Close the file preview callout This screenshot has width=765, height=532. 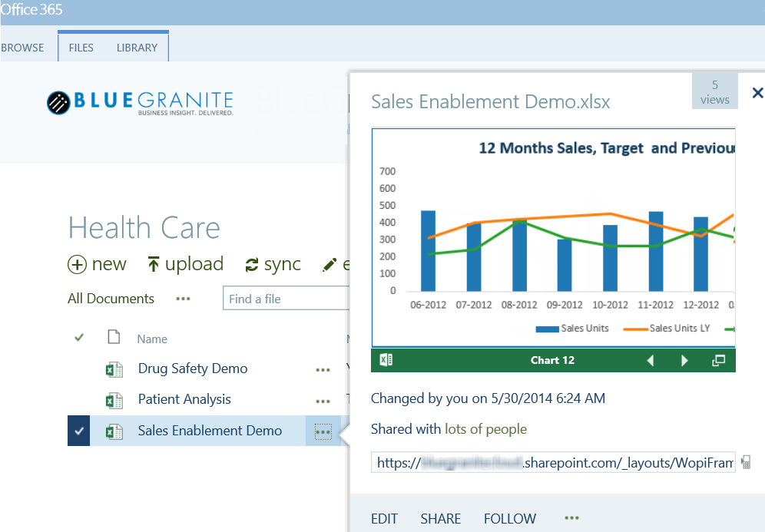coord(757,93)
